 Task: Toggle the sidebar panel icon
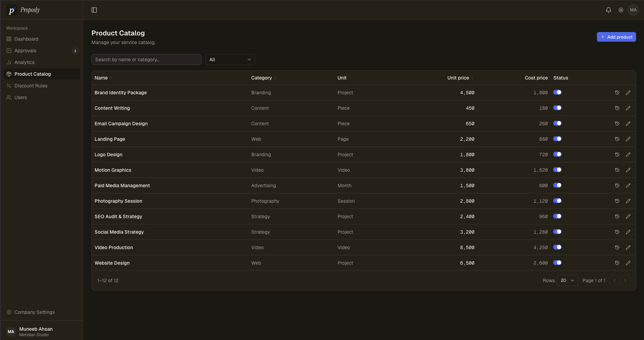coord(94,10)
